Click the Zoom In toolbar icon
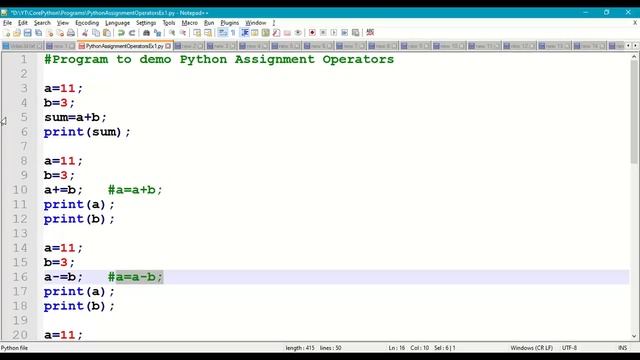Screen dimensions: 640x360 [172, 33]
